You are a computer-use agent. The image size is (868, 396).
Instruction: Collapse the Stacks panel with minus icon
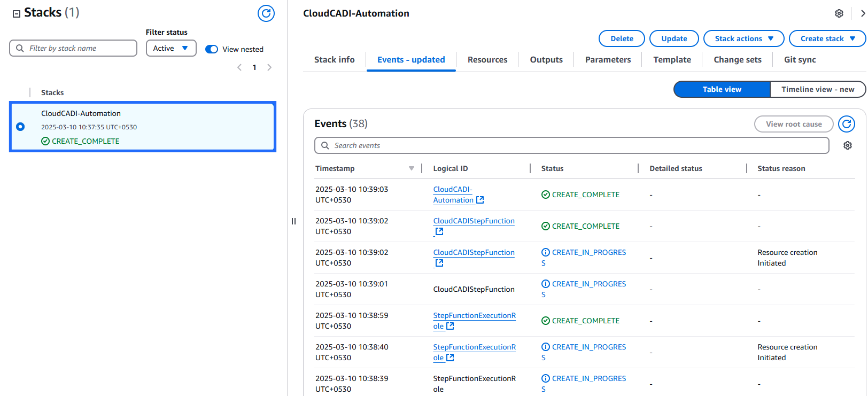point(17,14)
